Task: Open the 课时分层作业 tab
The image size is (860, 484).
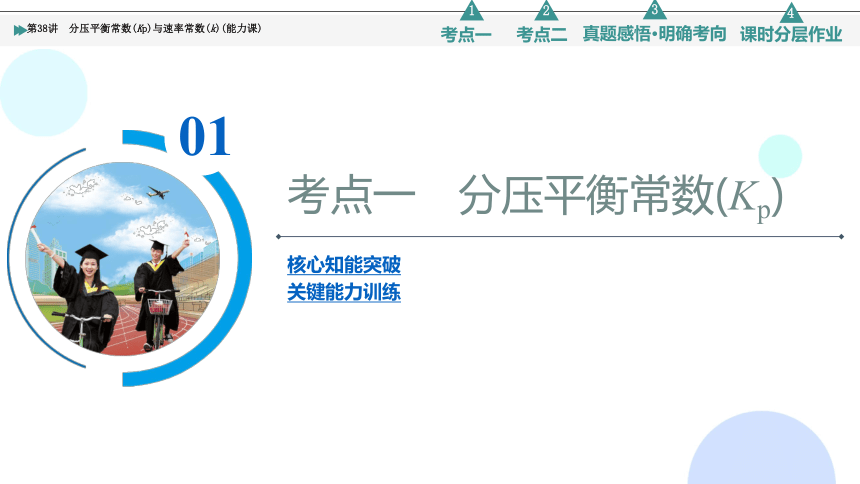Action: point(790,34)
